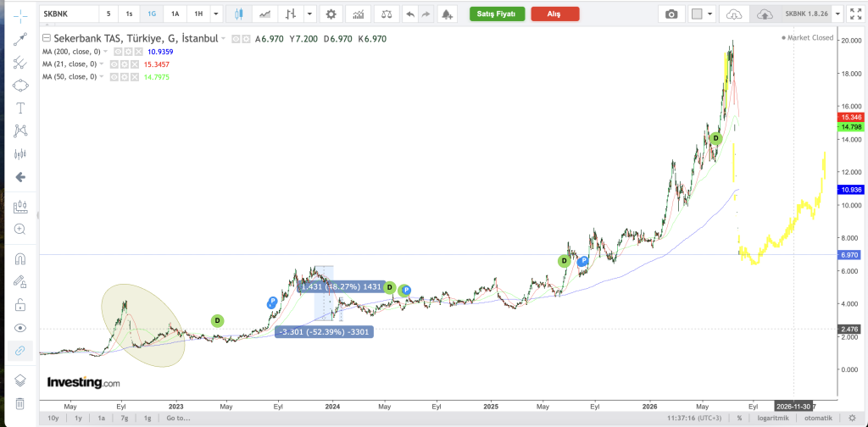Hide the MA 21 indicator
This screenshot has width=868, height=427.
pyautogui.click(x=114, y=64)
